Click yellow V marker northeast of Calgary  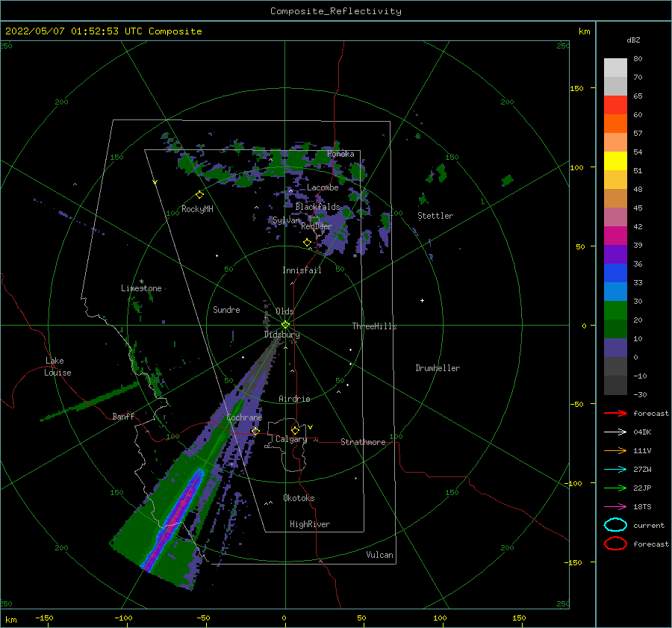click(310, 427)
